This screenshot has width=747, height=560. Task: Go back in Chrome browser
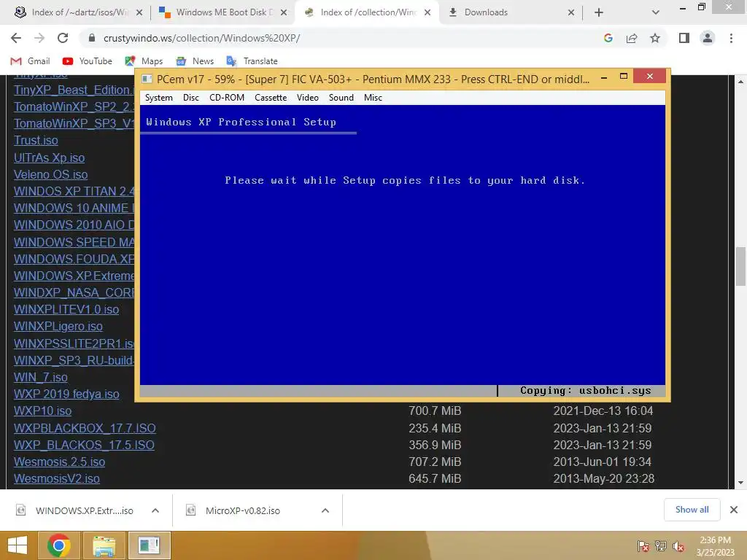pos(16,38)
